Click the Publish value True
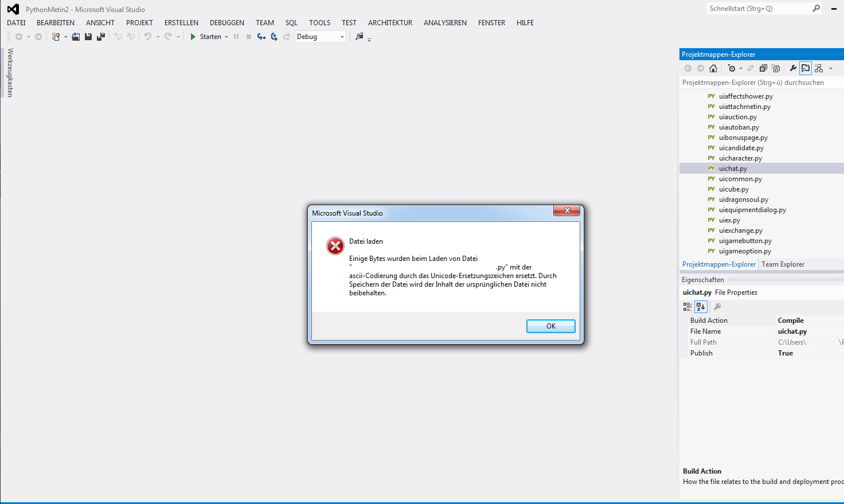The height and width of the screenshot is (504, 844). click(x=786, y=353)
